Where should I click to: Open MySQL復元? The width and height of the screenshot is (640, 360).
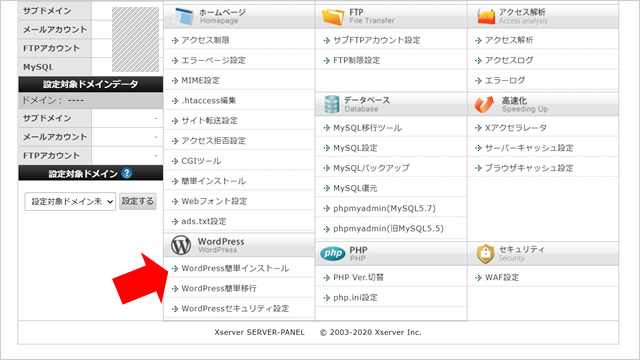click(x=355, y=188)
